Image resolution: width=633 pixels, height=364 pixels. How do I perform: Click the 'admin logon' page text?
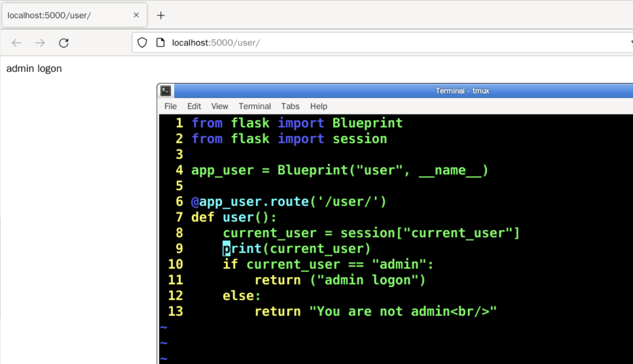pos(34,69)
